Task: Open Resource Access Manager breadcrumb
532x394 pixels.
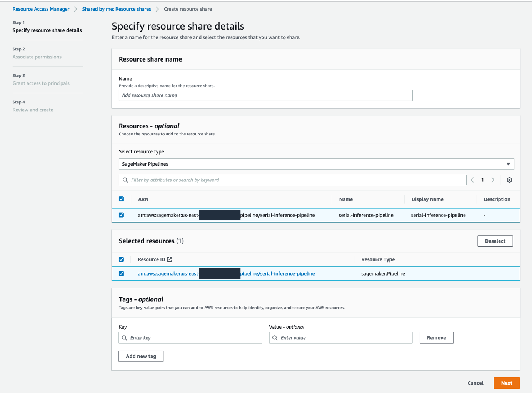Action: (41, 9)
